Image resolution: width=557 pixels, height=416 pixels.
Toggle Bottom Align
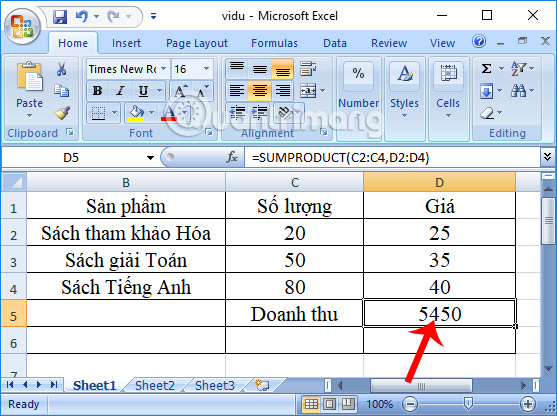click(283, 69)
